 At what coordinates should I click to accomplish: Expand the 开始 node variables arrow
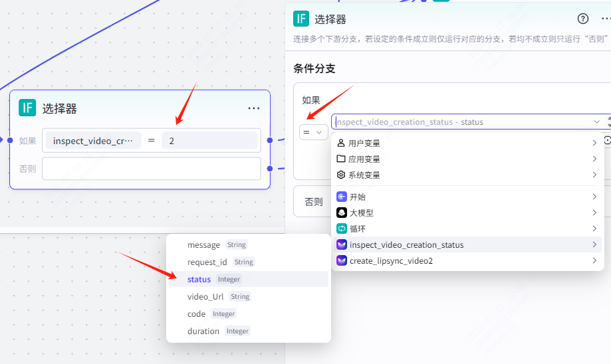(594, 197)
